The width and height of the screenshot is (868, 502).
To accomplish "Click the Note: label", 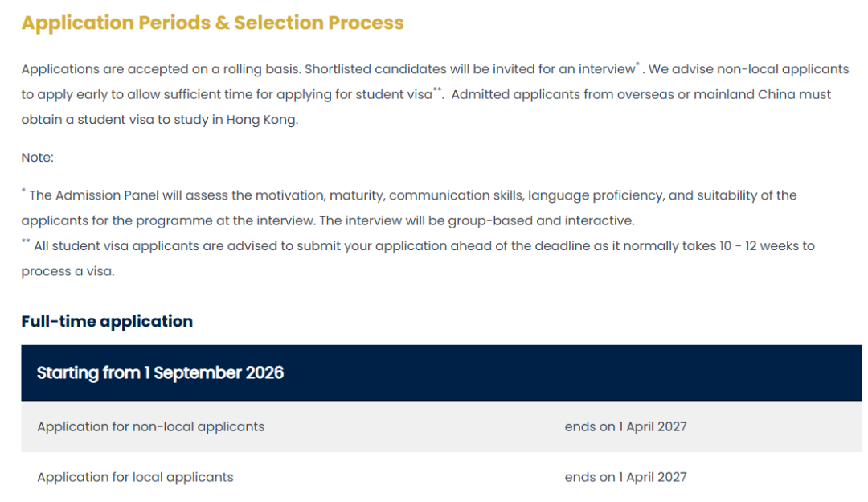I will [x=37, y=158].
